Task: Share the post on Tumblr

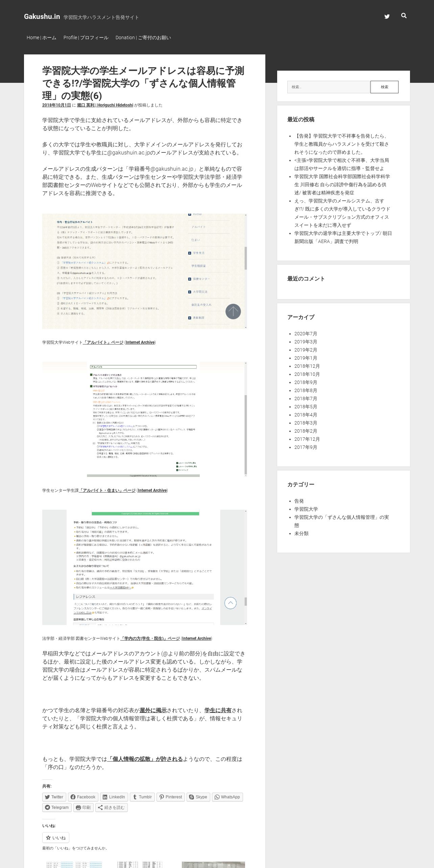Action: click(142, 797)
